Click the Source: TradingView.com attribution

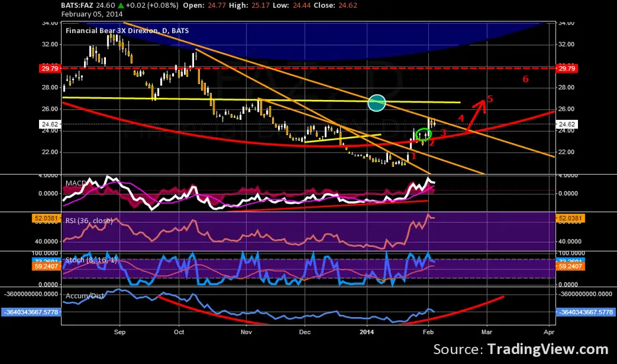(x=520, y=349)
